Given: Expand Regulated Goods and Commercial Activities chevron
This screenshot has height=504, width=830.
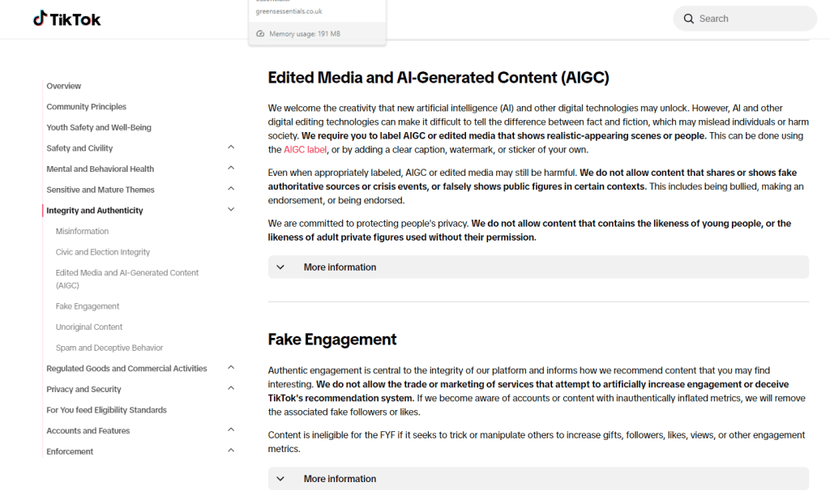Looking at the screenshot, I should [231, 367].
